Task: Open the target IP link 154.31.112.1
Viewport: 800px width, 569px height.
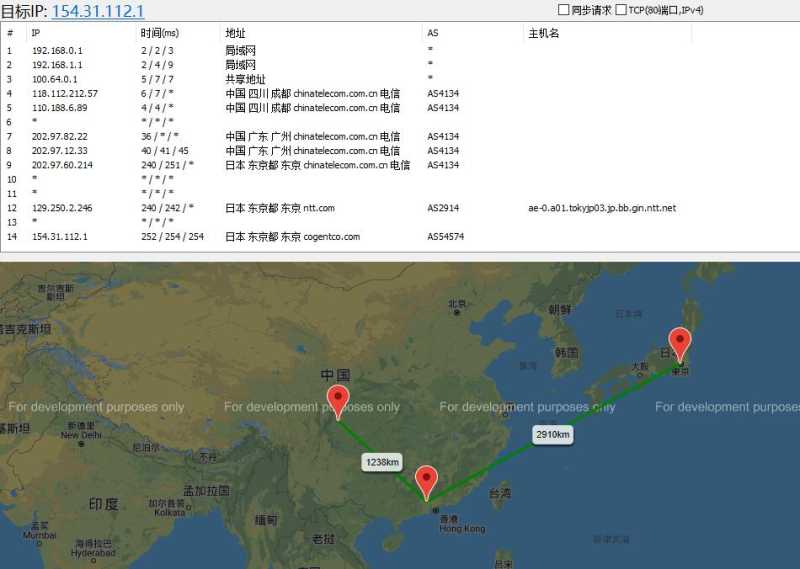Action: pyautogui.click(x=98, y=11)
